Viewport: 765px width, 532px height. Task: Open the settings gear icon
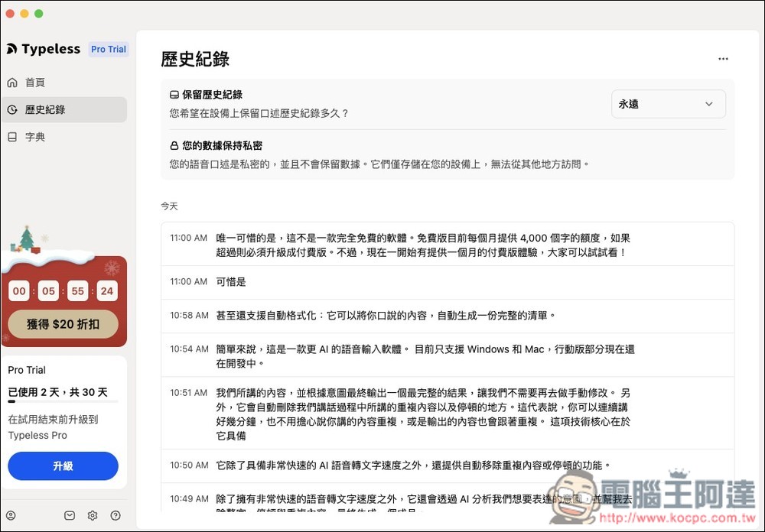93,515
